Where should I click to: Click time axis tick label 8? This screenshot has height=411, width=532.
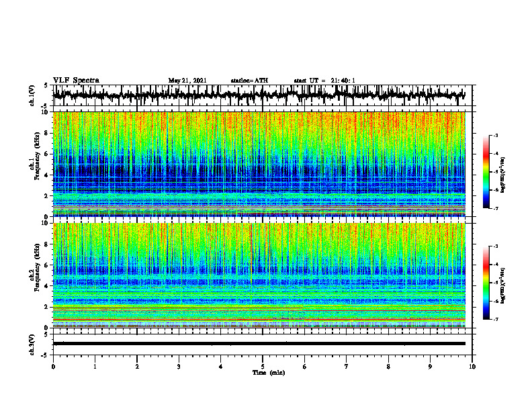point(388,367)
